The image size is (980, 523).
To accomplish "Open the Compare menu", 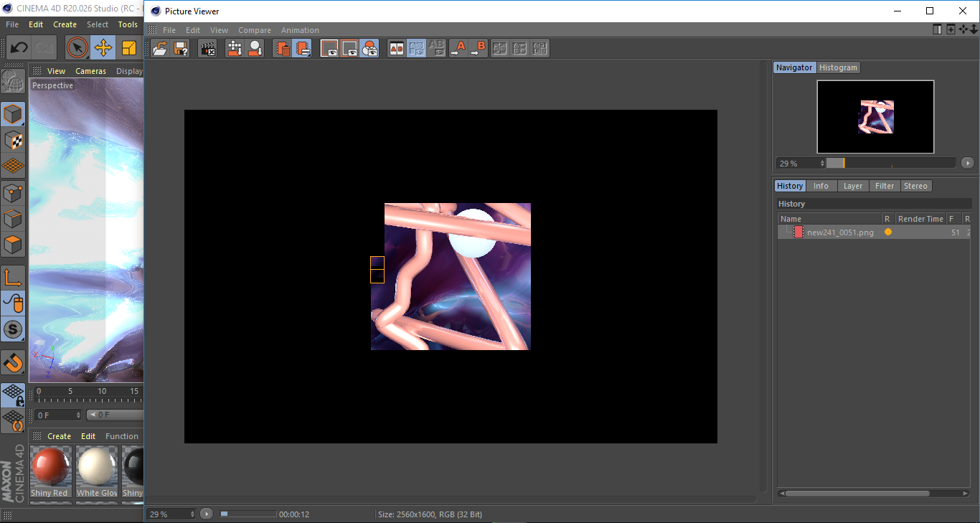I will (255, 30).
